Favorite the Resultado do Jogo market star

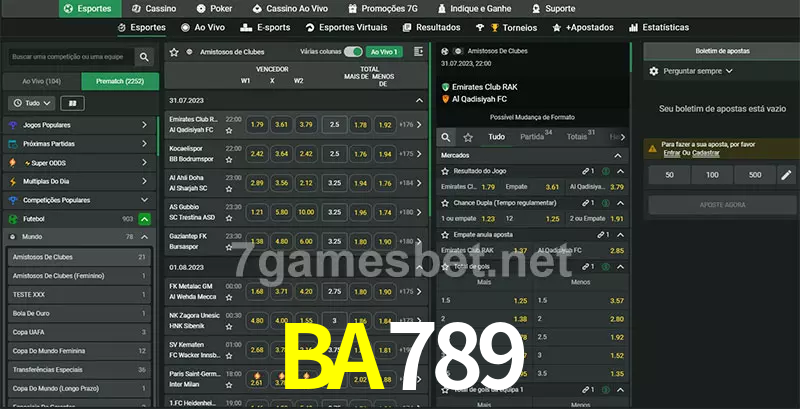445,171
